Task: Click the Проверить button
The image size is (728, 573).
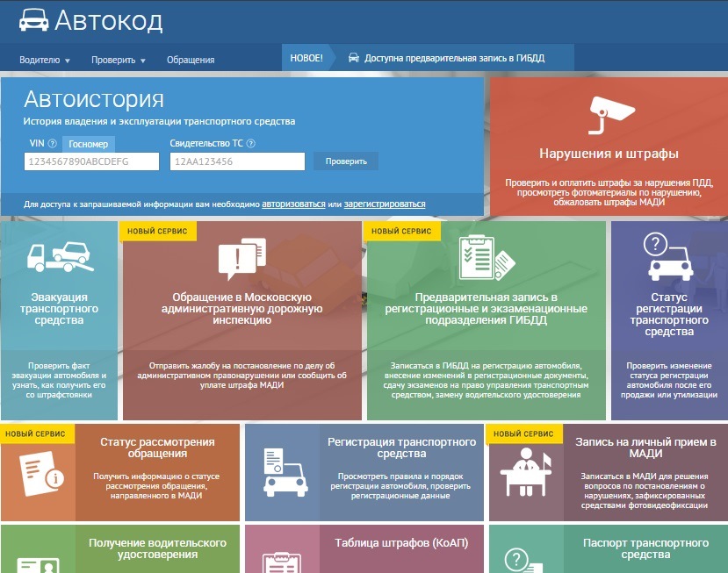Action: tap(346, 161)
